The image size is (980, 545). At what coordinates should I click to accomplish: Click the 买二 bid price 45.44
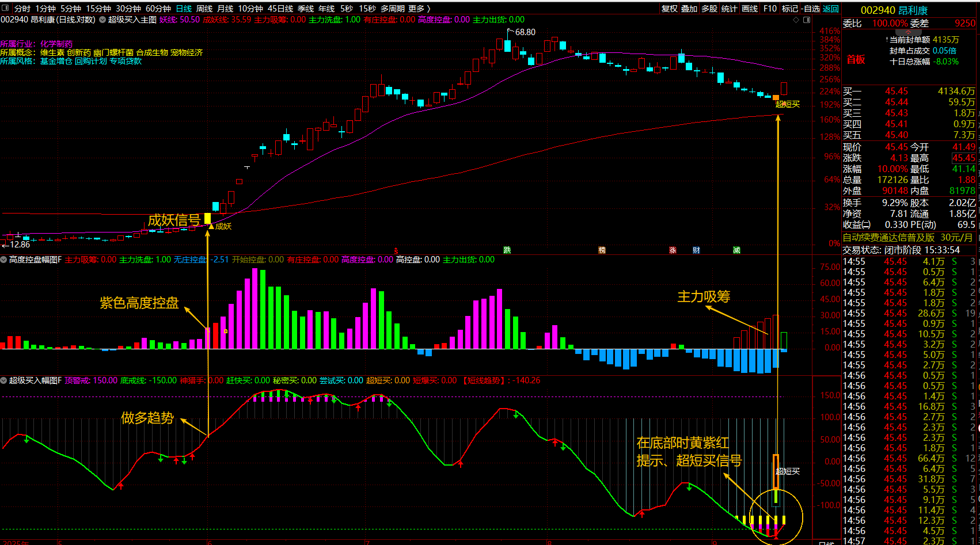pos(897,102)
